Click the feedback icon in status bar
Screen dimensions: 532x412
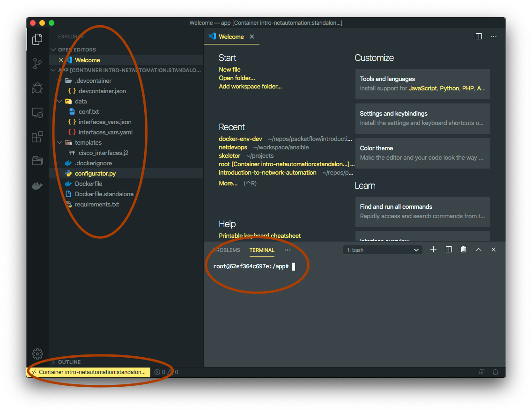481,372
